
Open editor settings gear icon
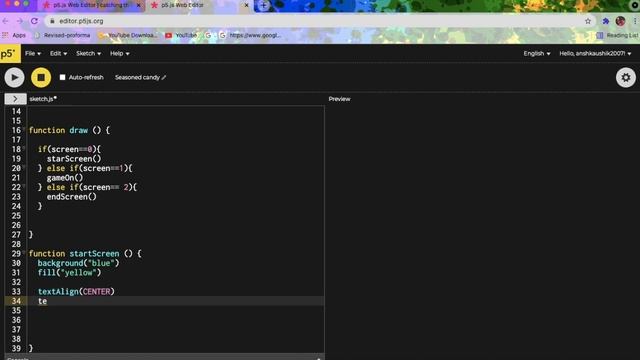[x=626, y=77]
